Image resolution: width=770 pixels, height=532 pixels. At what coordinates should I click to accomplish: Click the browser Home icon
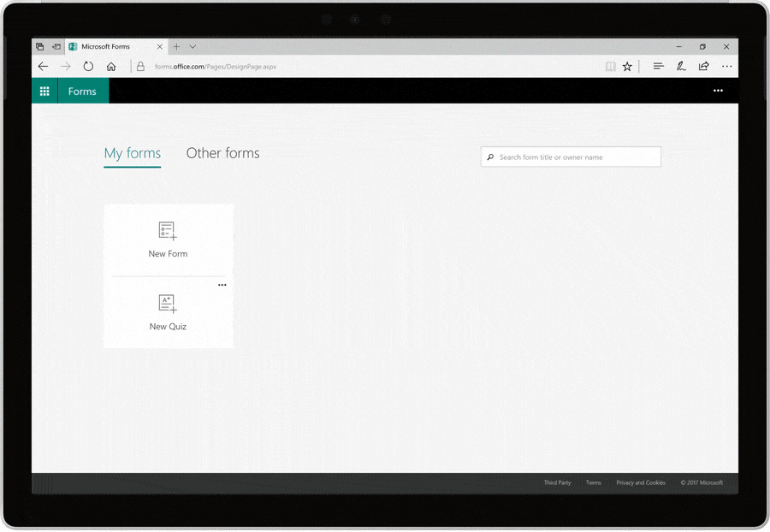[111, 66]
